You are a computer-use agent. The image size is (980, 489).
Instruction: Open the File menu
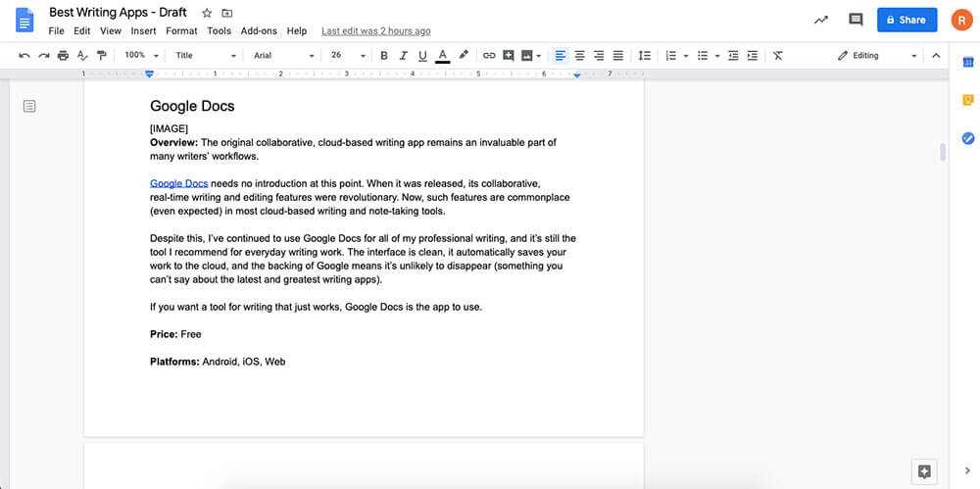[x=56, y=30]
